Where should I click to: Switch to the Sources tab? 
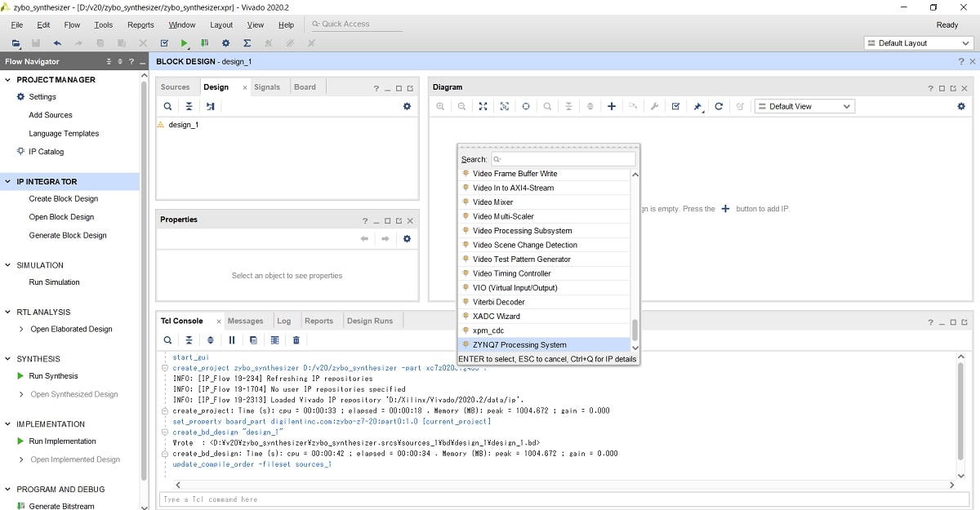(175, 87)
